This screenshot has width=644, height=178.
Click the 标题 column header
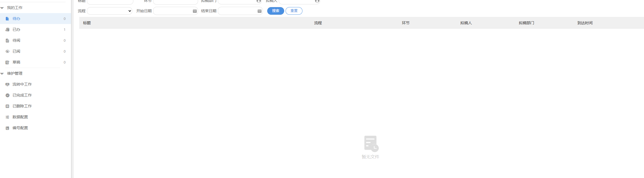(x=87, y=23)
